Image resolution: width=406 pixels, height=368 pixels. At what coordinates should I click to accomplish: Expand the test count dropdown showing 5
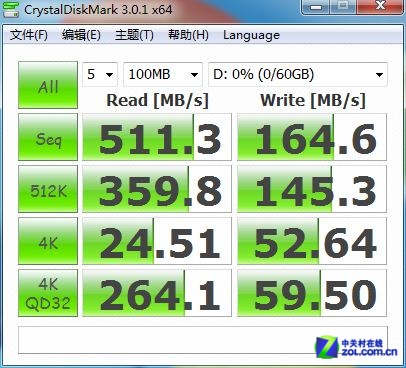pos(100,74)
